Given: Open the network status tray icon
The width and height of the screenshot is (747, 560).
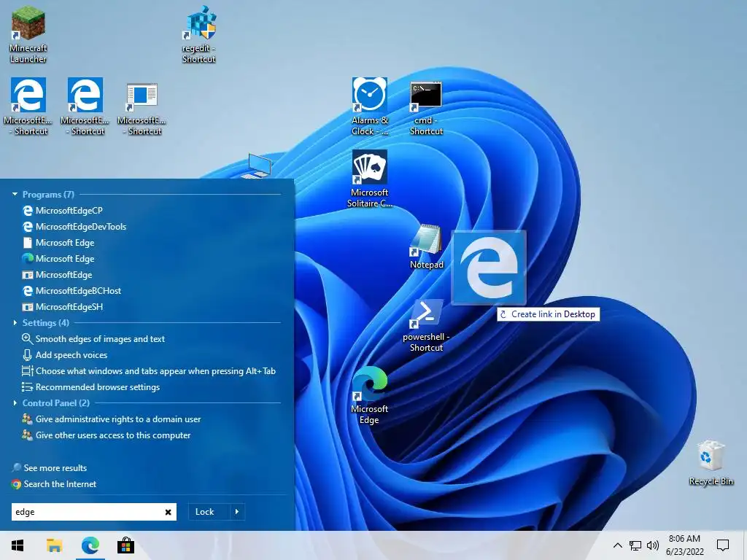Looking at the screenshot, I should 635,545.
